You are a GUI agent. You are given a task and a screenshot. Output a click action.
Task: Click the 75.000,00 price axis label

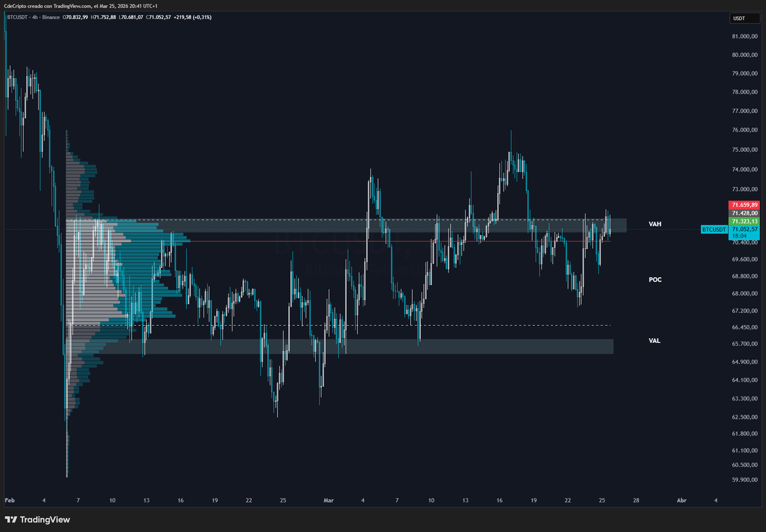coord(744,149)
